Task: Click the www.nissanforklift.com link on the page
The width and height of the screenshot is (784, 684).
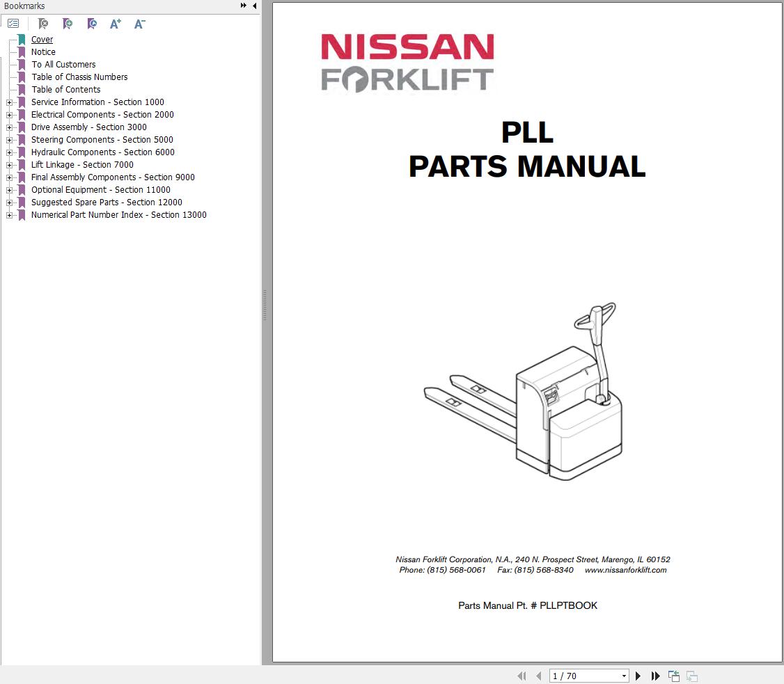Action: (x=625, y=570)
